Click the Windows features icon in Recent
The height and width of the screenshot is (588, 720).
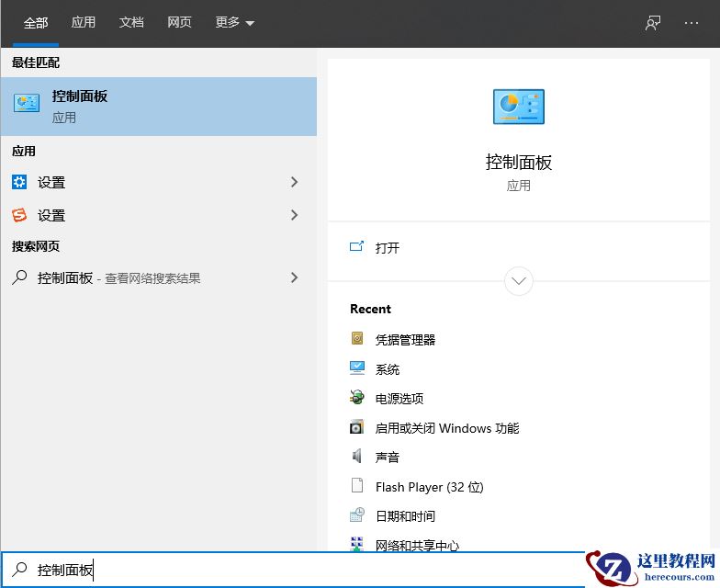tap(357, 427)
